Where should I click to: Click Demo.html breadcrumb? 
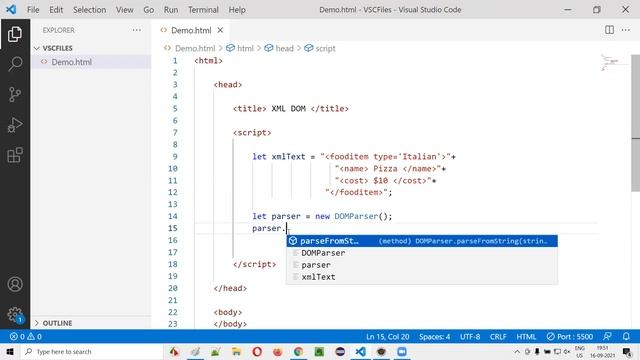coord(195,48)
